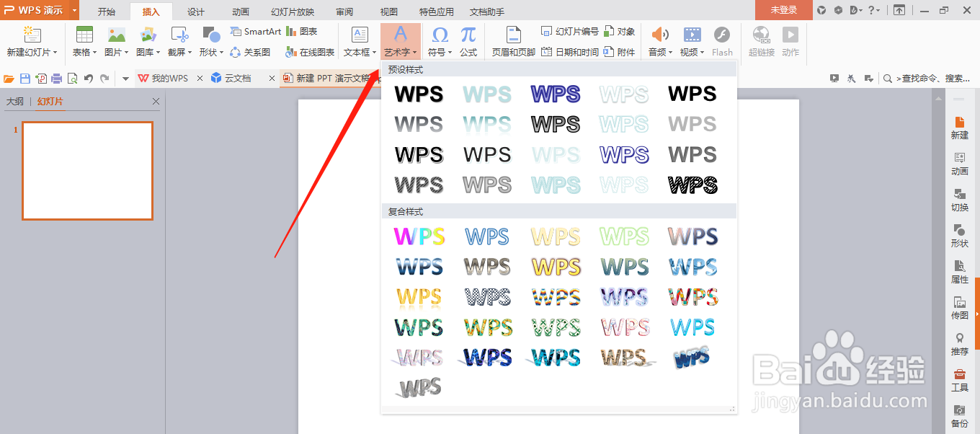Click the redo arrow icon
This screenshot has width=980, height=434.
[x=104, y=79]
